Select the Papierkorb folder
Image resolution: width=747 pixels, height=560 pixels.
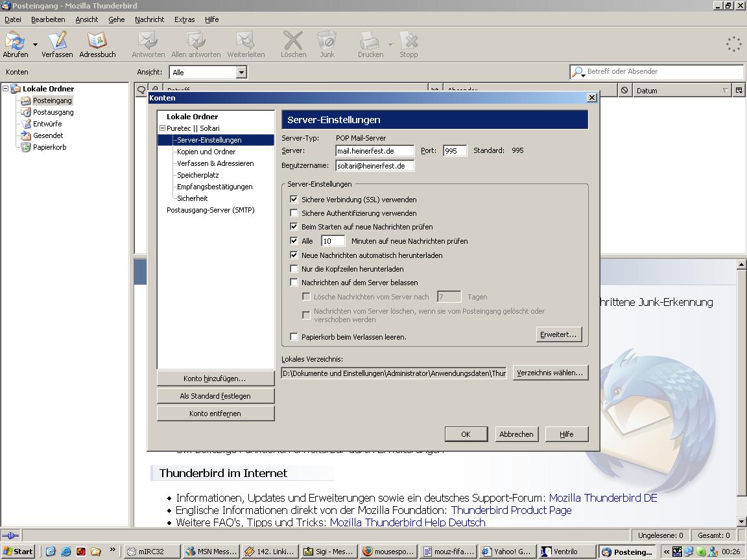(49, 147)
